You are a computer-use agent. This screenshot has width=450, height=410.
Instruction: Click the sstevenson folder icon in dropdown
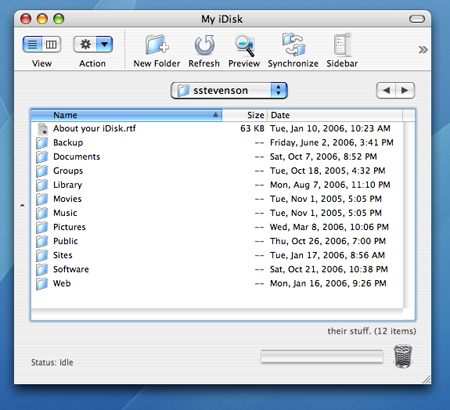click(x=183, y=90)
